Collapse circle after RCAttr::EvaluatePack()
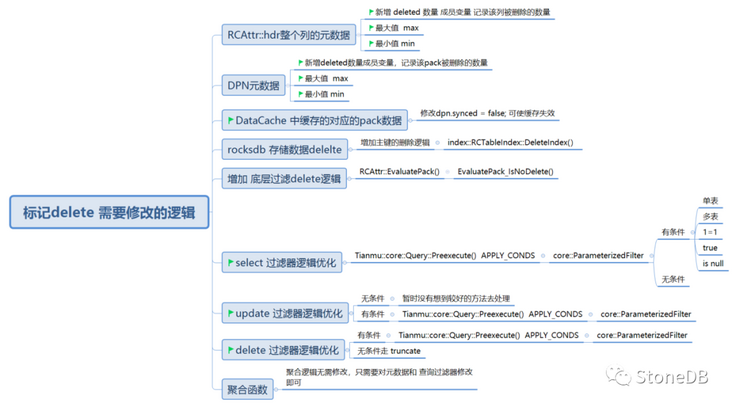The height and width of the screenshot is (407, 732). (447, 172)
